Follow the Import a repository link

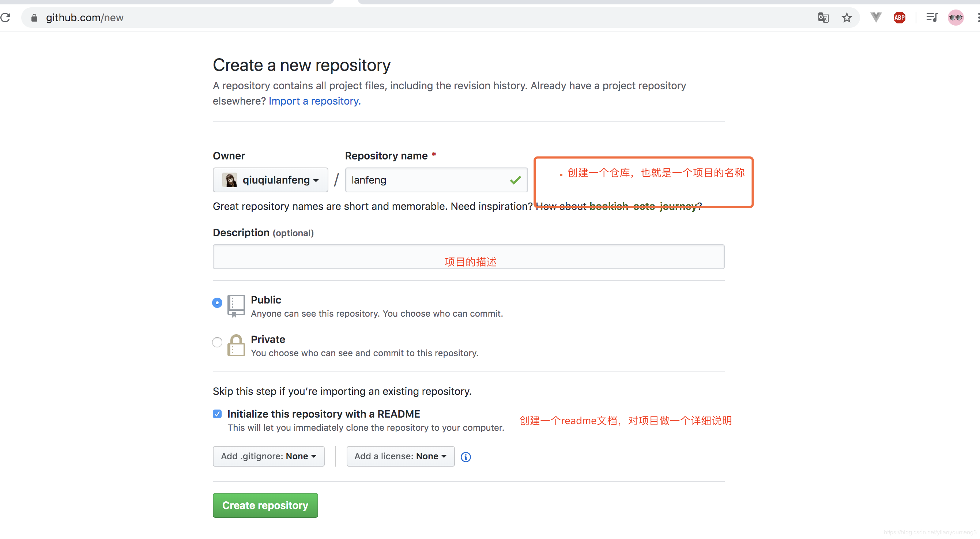(314, 101)
